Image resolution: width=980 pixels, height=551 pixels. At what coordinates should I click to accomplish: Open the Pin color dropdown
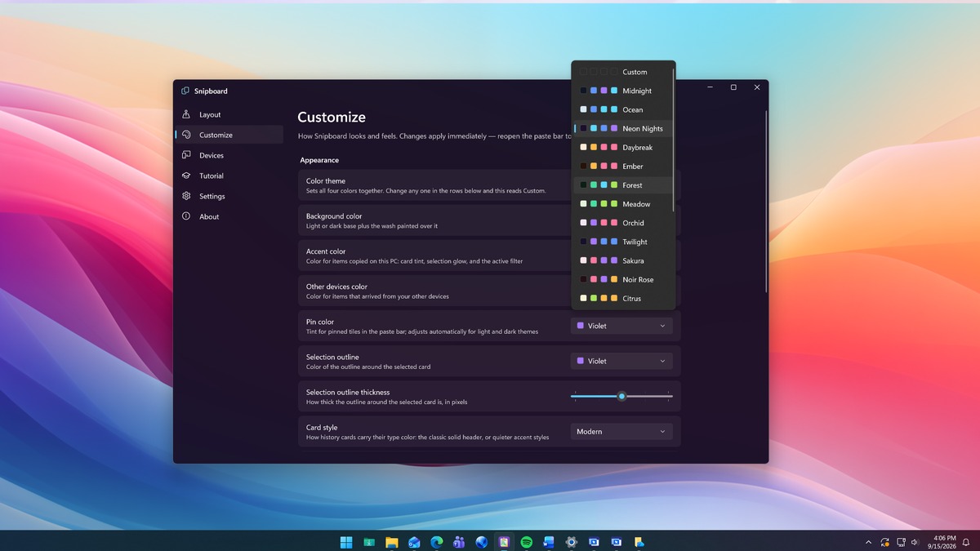[621, 326]
